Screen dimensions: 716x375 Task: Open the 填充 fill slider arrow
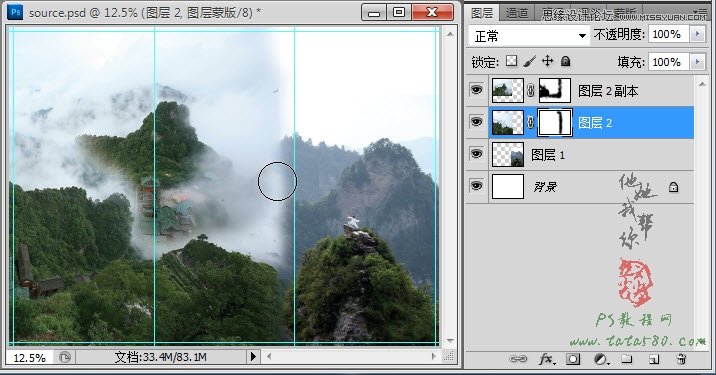697,62
